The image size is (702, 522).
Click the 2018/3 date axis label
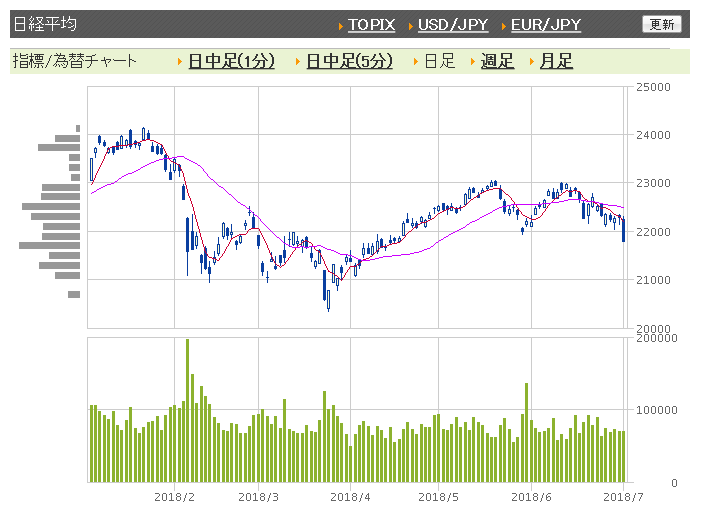point(258,497)
